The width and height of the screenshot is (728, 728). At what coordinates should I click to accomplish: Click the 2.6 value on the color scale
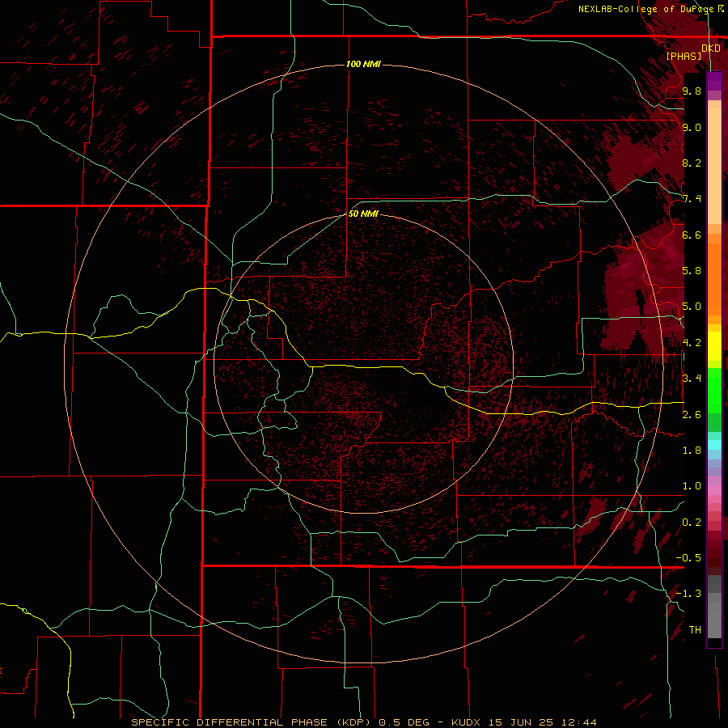point(692,414)
